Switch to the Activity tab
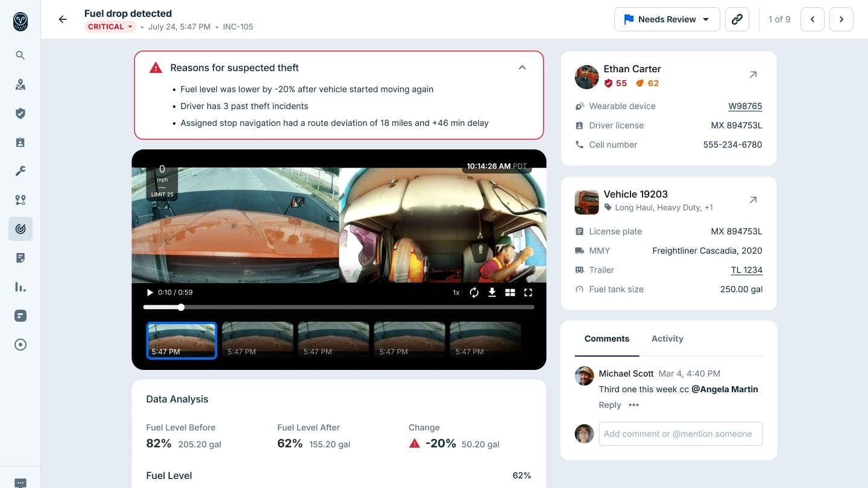The width and height of the screenshot is (868, 488). [x=667, y=339]
